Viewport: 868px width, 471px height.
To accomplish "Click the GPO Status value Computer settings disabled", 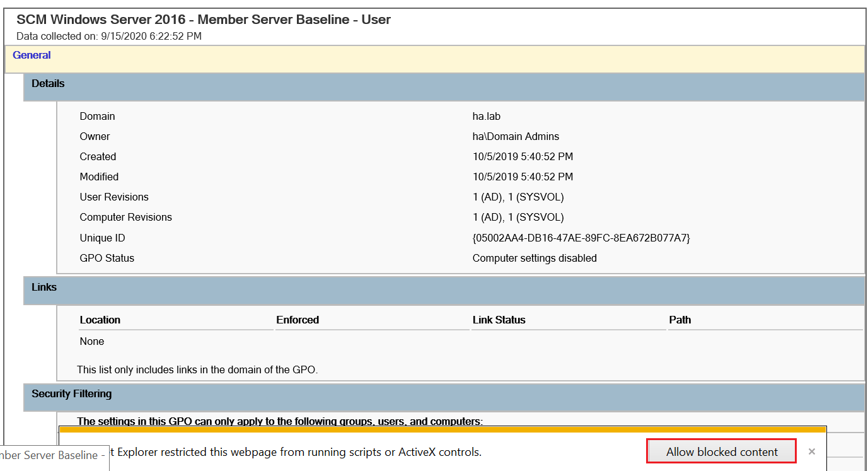I will coord(535,258).
